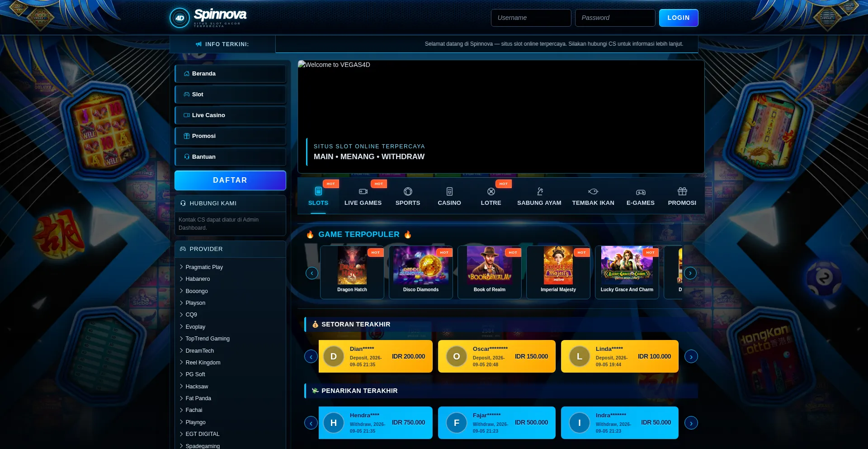This screenshot has height=449, width=868.
Task: Click the Casino card icon
Action: [x=449, y=191]
